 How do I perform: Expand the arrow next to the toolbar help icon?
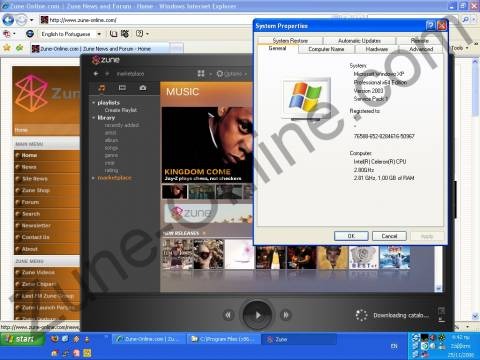[x=147, y=34]
